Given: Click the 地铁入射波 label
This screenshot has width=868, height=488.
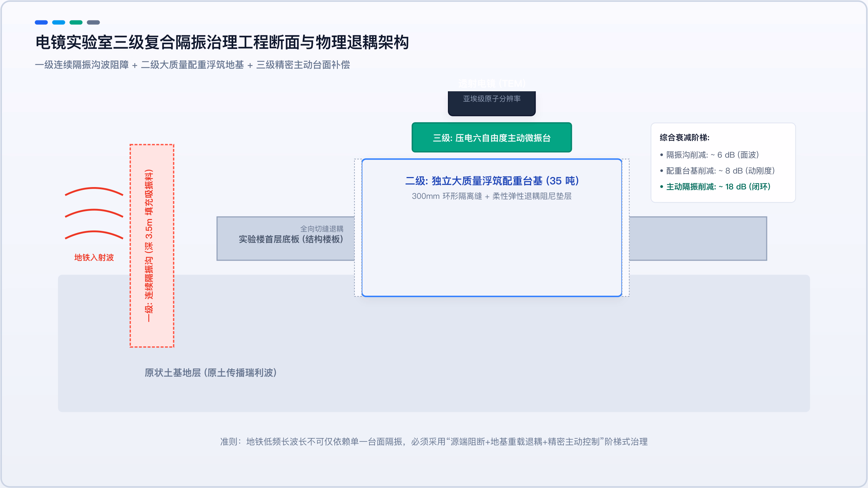Looking at the screenshot, I should (94, 258).
